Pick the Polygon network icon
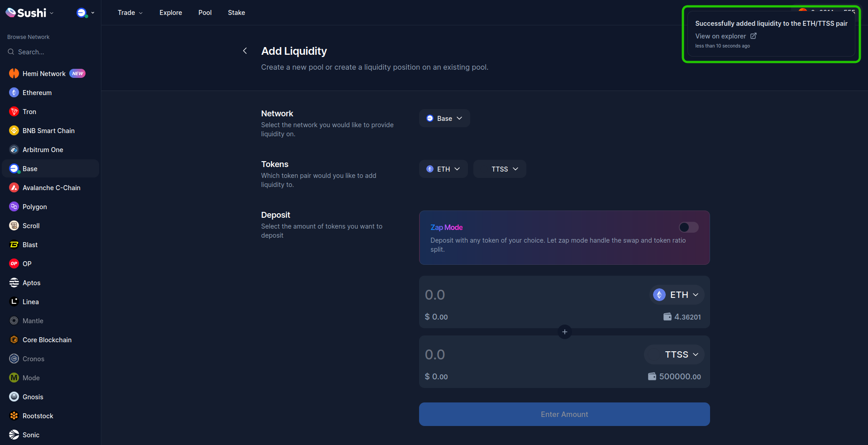 [x=14, y=206]
